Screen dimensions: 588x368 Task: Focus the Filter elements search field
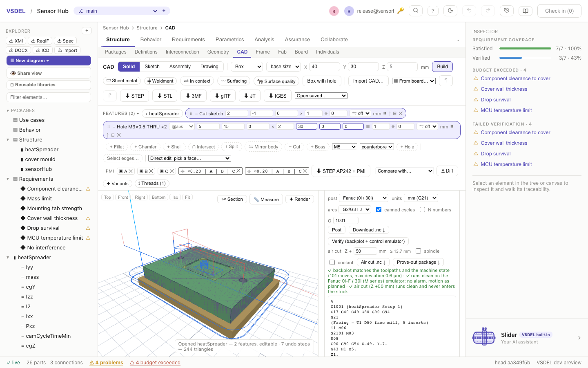(x=49, y=97)
